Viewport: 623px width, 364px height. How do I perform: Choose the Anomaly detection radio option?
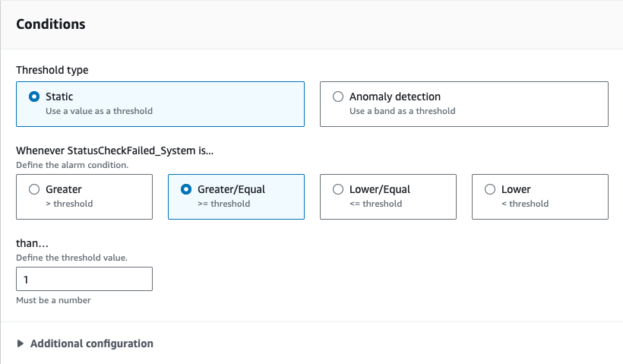[338, 97]
